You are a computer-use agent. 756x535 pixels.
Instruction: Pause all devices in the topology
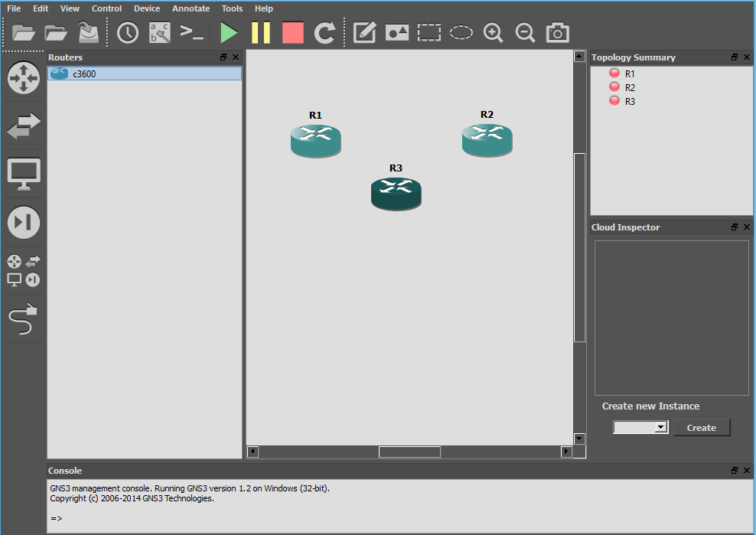tap(260, 32)
